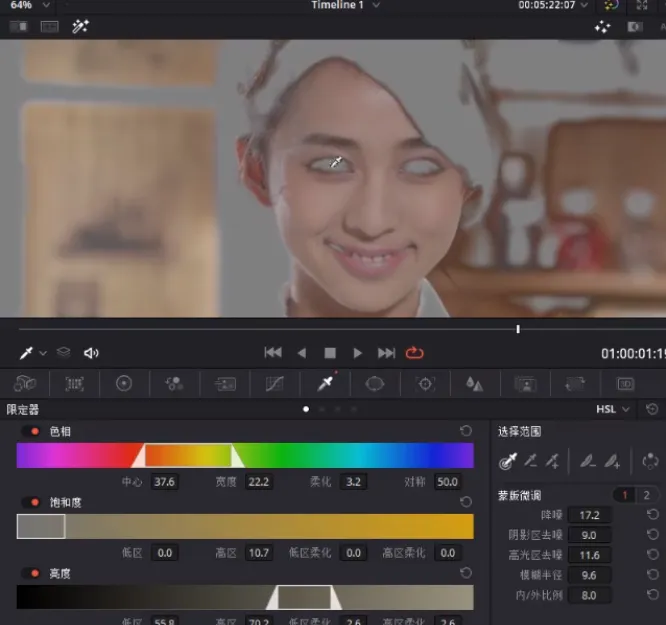Click the luminance range bar
This screenshot has height=625, width=666.
[x=245, y=597]
